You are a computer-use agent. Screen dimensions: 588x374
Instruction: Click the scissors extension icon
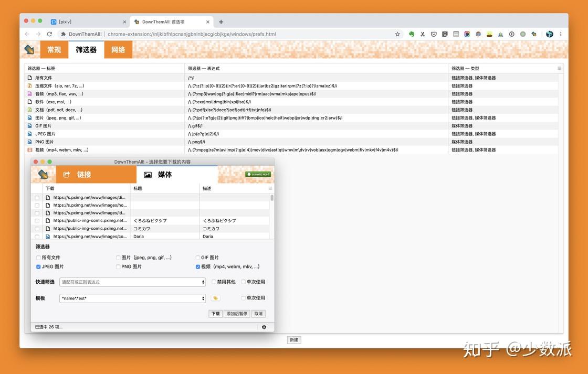point(423,34)
